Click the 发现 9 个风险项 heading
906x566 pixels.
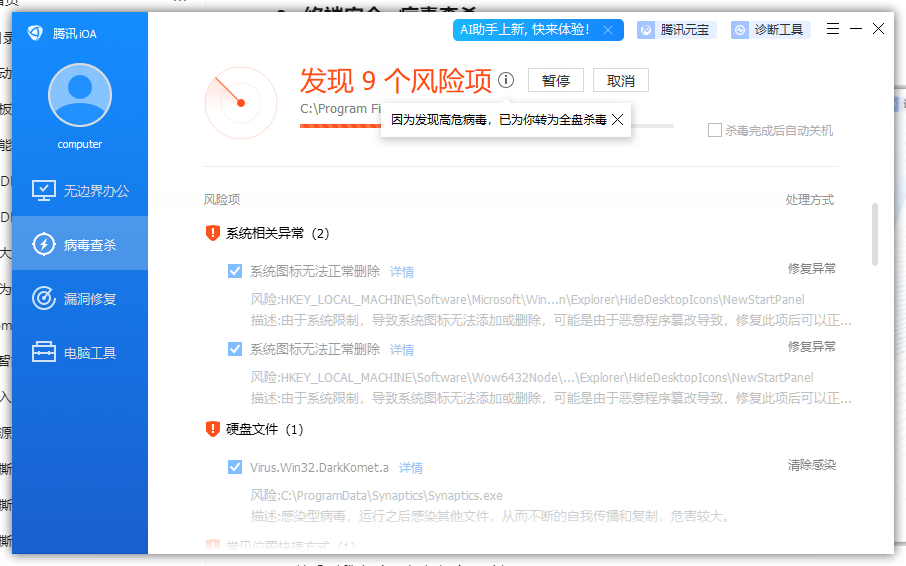pos(396,80)
